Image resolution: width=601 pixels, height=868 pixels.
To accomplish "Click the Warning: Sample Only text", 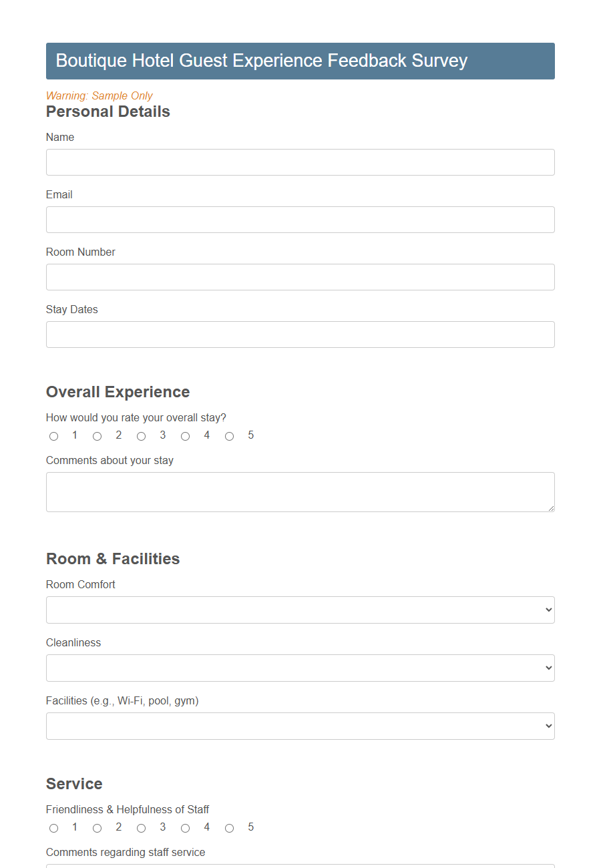I will click(x=99, y=95).
